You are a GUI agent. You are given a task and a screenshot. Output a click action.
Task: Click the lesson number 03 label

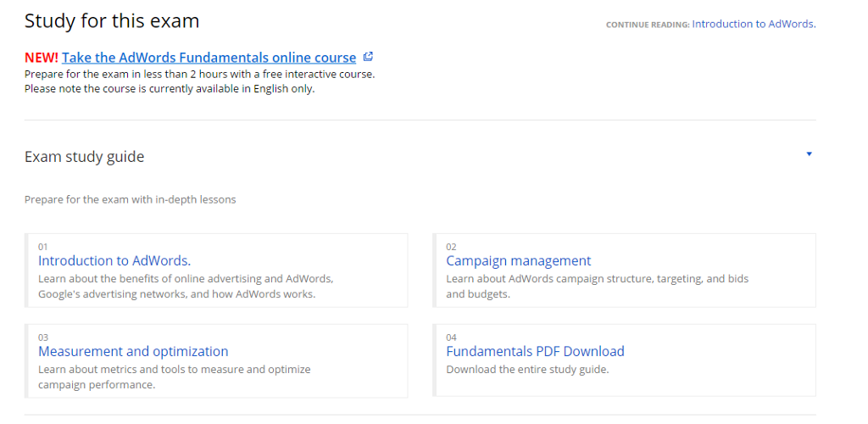tap(43, 338)
